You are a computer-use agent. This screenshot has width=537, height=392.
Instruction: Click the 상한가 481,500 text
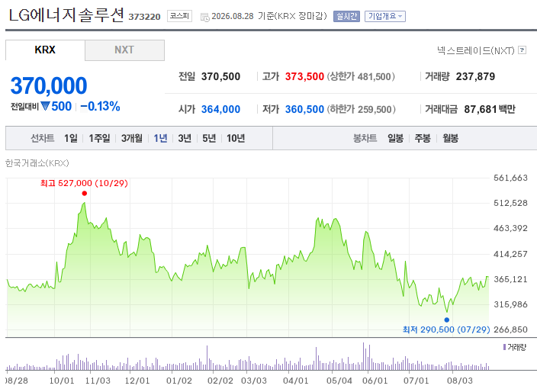point(361,76)
